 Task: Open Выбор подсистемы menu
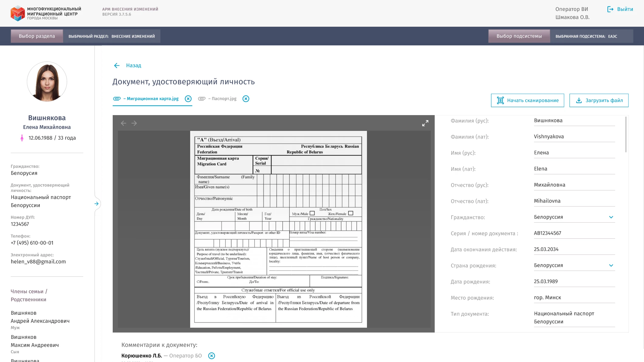[519, 36]
